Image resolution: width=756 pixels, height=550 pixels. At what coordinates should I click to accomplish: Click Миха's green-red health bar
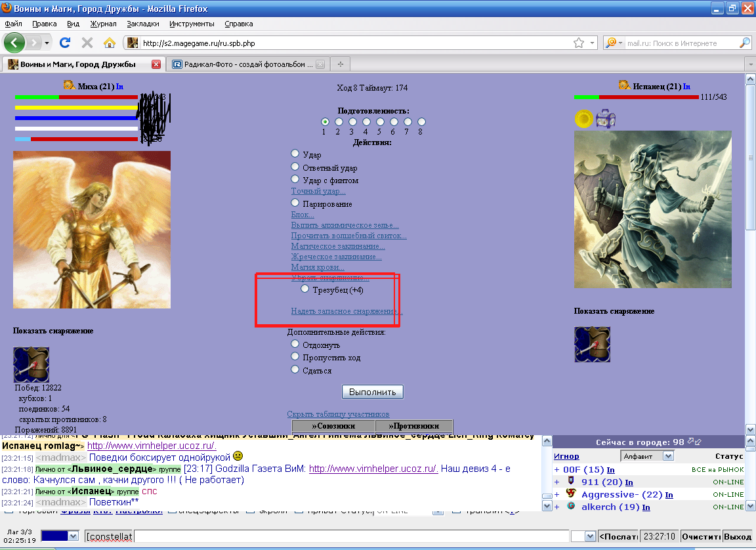point(76,97)
